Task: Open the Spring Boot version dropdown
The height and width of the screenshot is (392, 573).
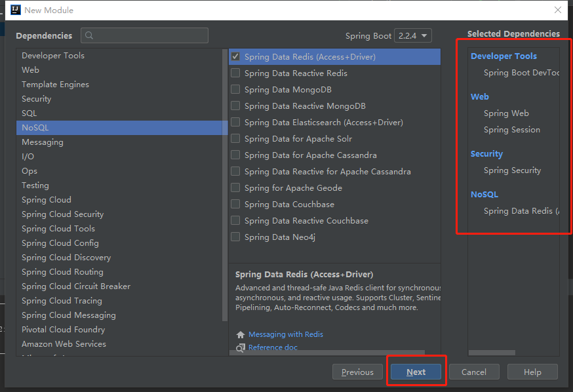Action: [x=416, y=35]
